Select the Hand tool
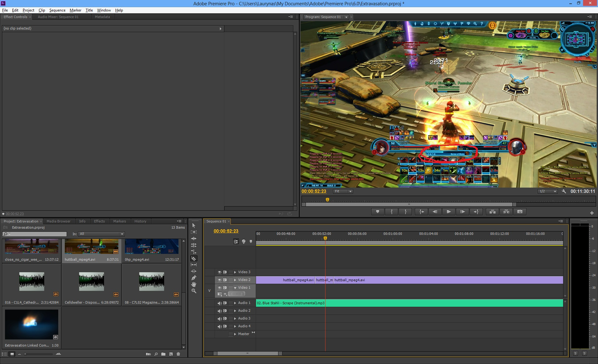598x364 pixels. 194,284
